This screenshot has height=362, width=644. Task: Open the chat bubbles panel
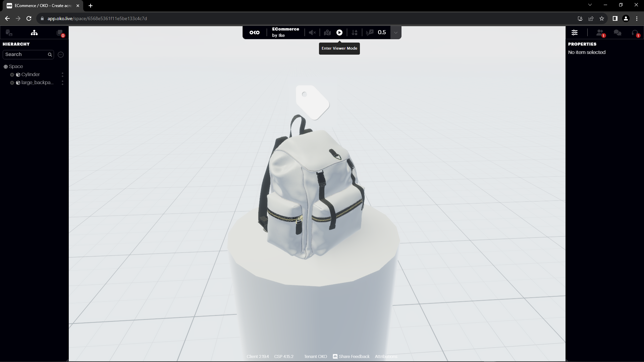(617, 33)
